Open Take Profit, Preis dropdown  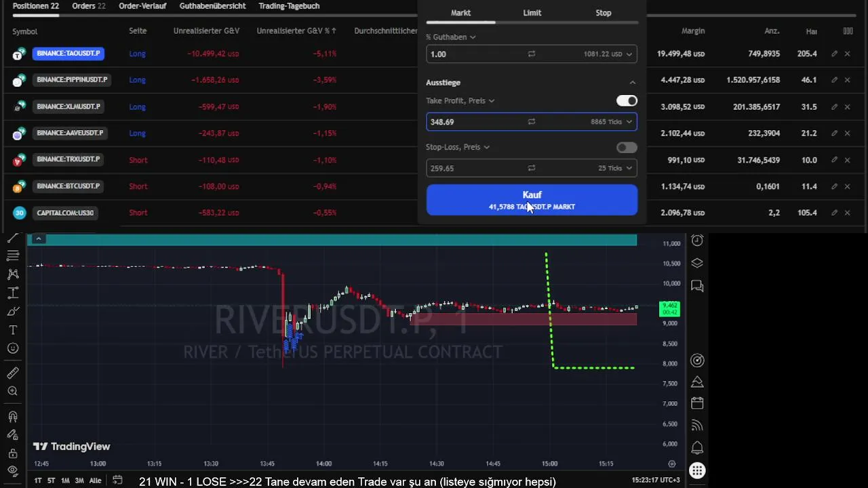pyautogui.click(x=460, y=101)
